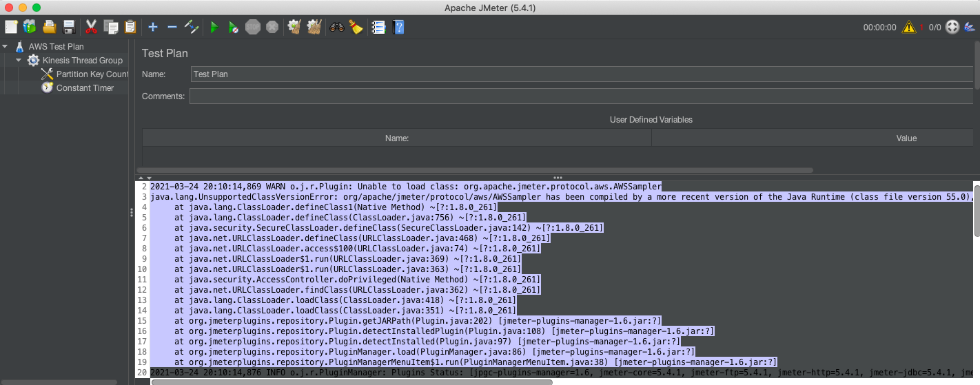The height and width of the screenshot is (385, 980).
Task: Click log line 20 Plugins Status
Action: pos(561,372)
